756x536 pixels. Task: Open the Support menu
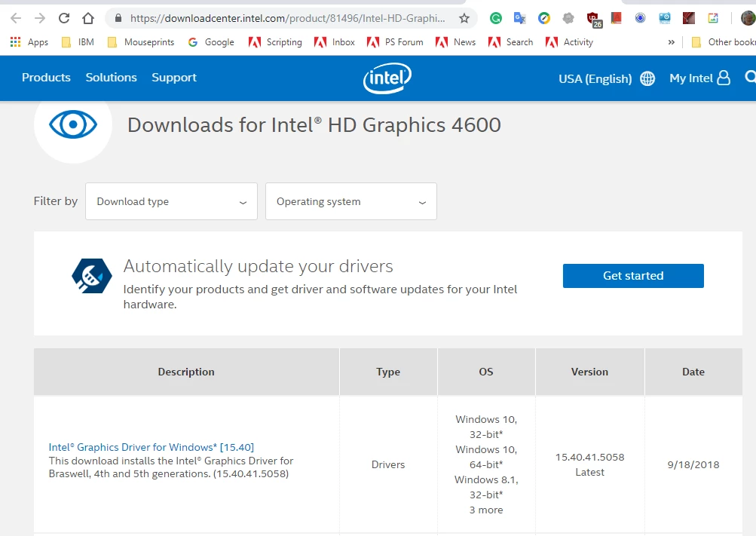click(x=174, y=78)
